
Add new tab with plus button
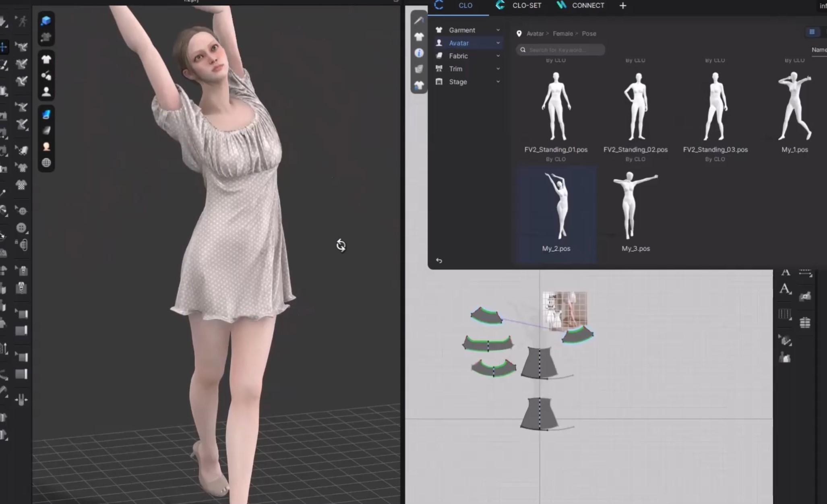pyautogui.click(x=622, y=6)
